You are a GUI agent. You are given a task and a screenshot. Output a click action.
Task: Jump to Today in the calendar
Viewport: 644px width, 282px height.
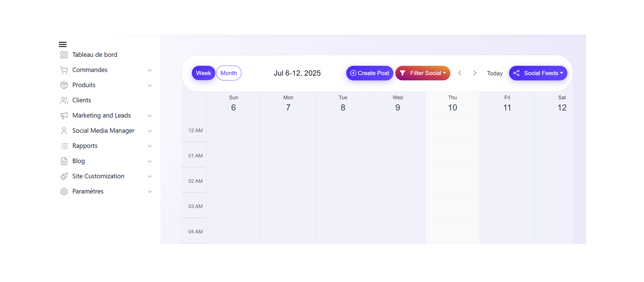(x=495, y=73)
